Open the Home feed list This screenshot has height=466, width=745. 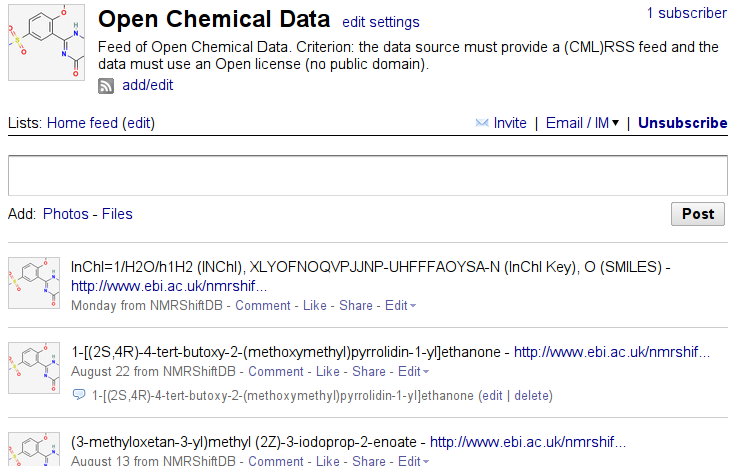82,123
